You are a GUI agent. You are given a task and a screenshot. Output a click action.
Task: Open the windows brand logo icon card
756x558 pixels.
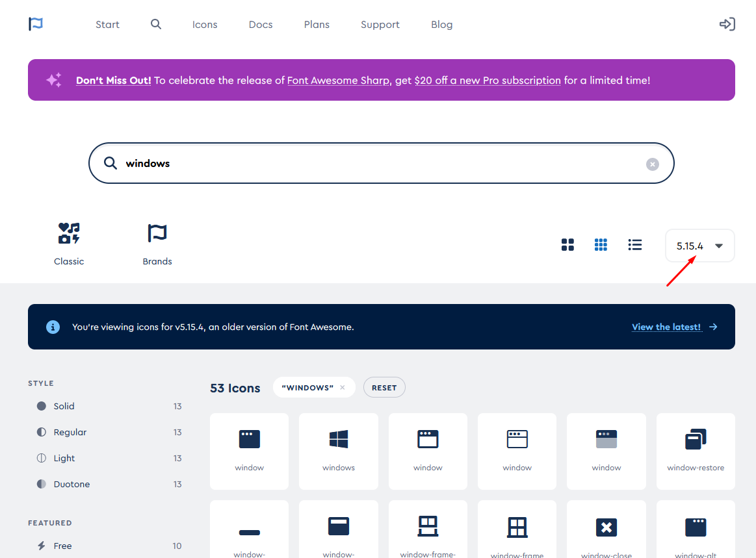[339, 451]
